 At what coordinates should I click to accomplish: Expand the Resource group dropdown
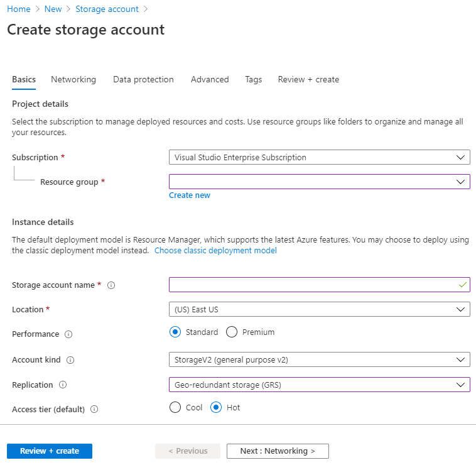click(319, 182)
